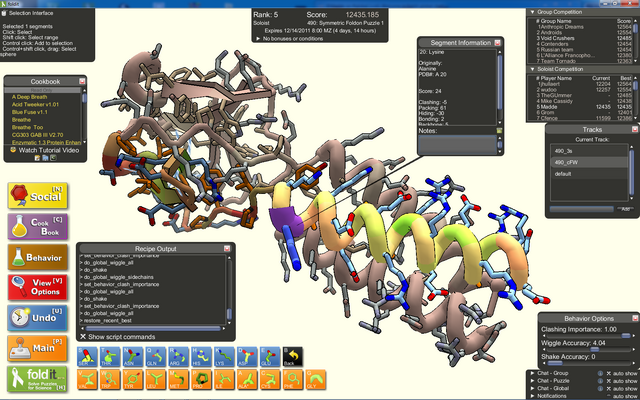The width and height of the screenshot is (640, 400).
Task: Mutate segment to Glycine (GLY)
Action: (x=316, y=379)
